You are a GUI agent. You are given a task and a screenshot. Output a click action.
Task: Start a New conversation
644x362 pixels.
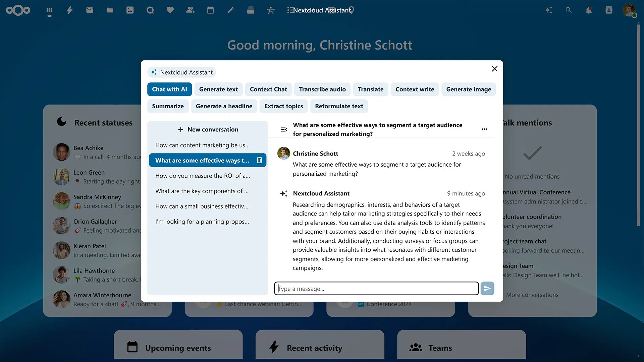click(x=208, y=129)
